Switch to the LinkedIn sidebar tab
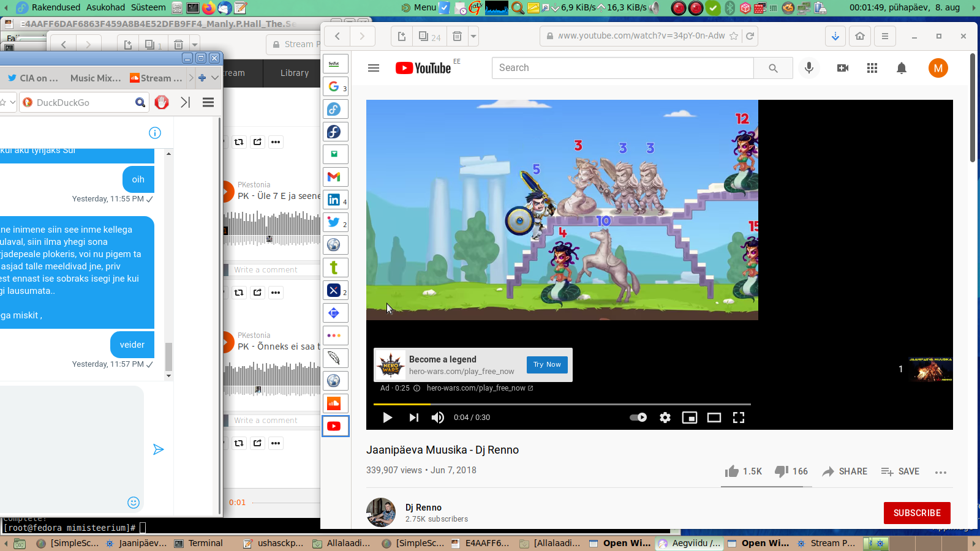 point(335,200)
